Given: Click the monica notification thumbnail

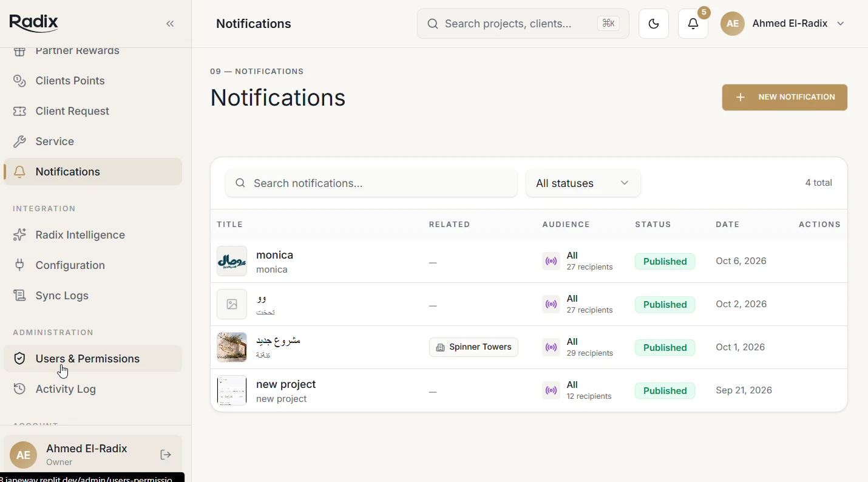Looking at the screenshot, I should click(x=232, y=261).
